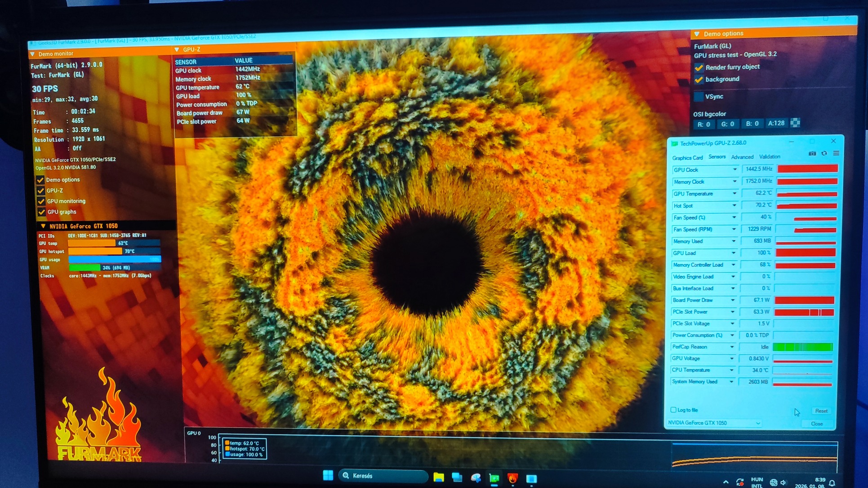This screenshot has width=868, height=488.
Task: Toggle the GPU graphs checkbox
Action: coord(41,212)
